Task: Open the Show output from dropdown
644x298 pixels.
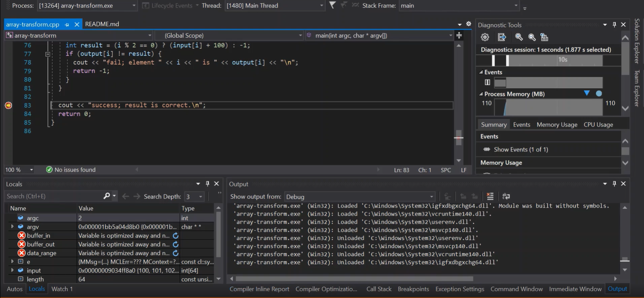Action: point(359,197)
